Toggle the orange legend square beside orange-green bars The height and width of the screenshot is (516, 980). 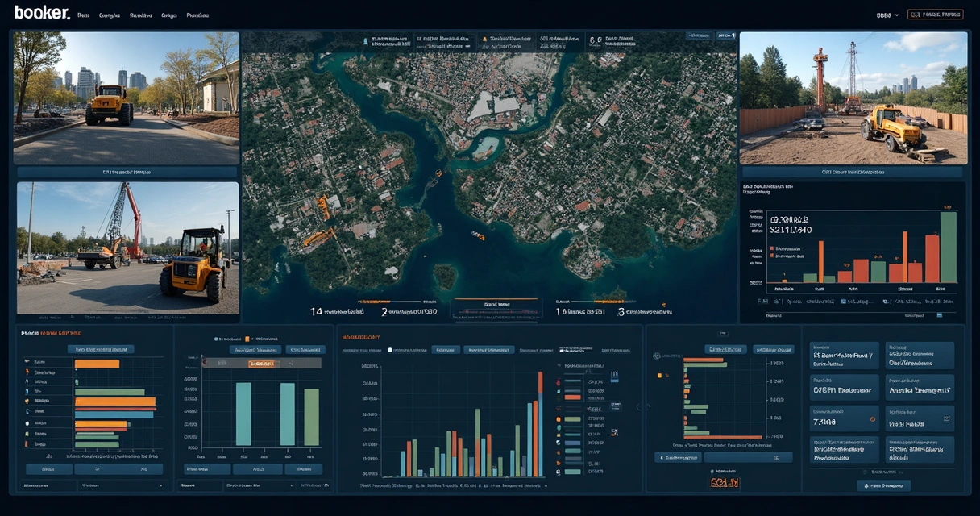pyautogui.click(x=659, y=376)
